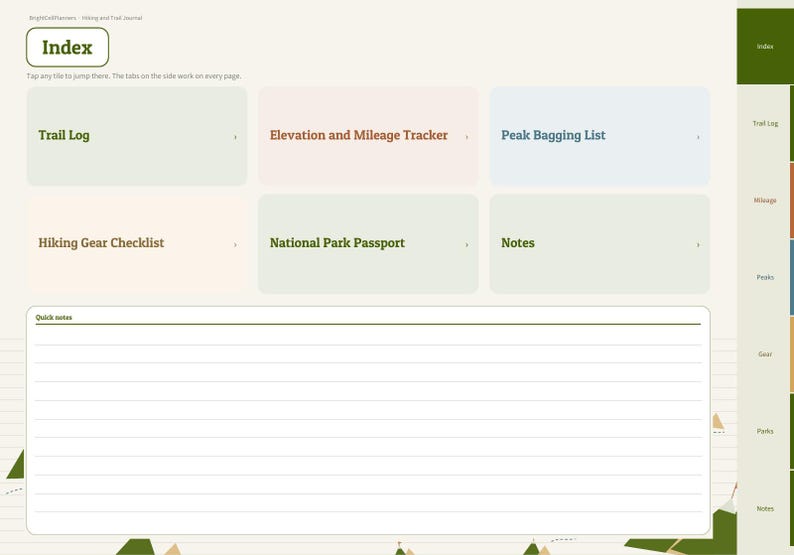Switch to the Index side tab

[765, 46]
